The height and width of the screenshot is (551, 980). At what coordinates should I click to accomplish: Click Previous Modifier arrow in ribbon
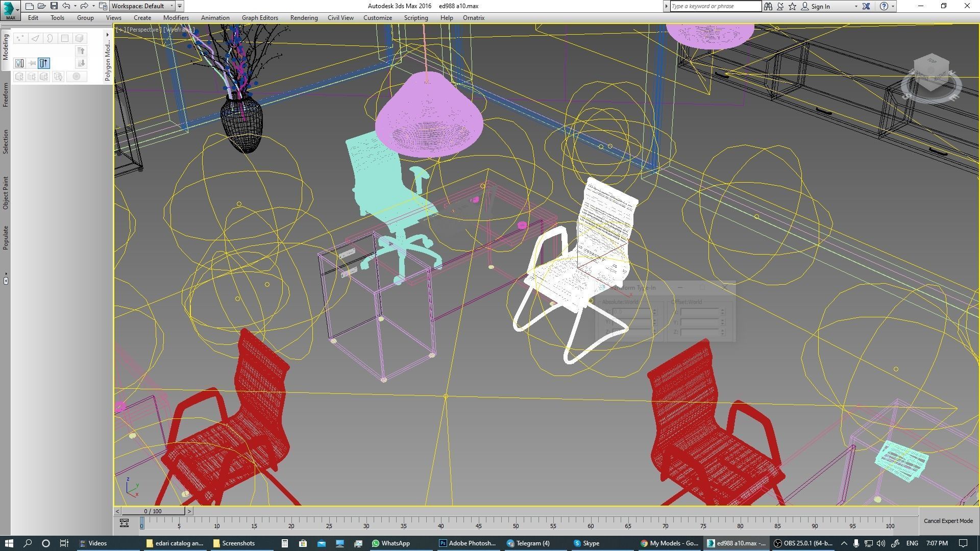(81, 51)
